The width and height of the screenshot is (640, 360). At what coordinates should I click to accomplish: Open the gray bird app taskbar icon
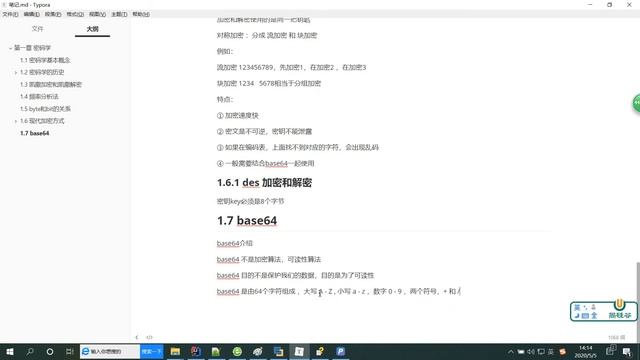coord(258,351)
